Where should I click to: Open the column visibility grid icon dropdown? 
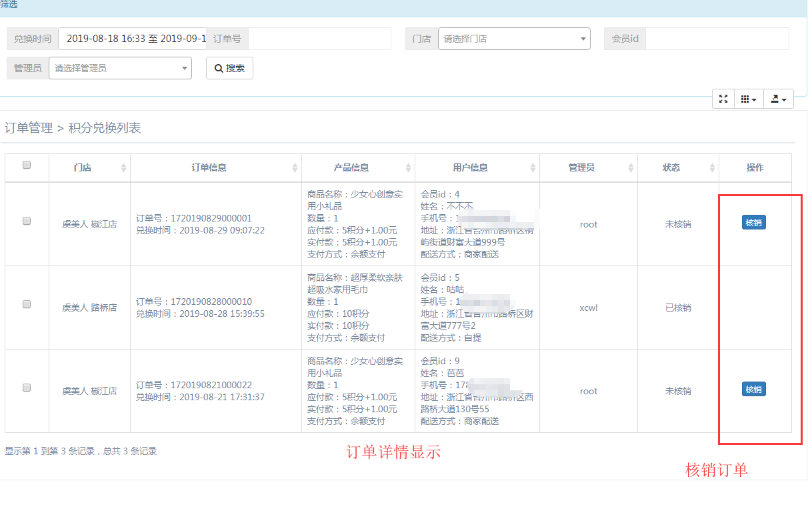click(749, 99)
